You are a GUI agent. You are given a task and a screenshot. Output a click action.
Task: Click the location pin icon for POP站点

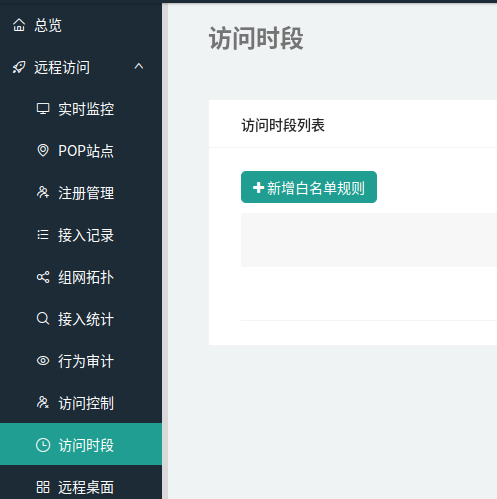pyautogui.click(x=43, y=151)
